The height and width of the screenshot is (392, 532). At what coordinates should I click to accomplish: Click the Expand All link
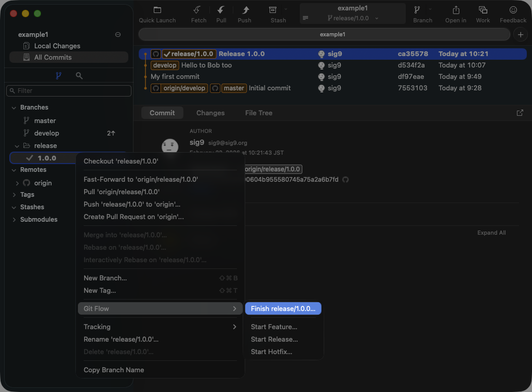point(491,233)
